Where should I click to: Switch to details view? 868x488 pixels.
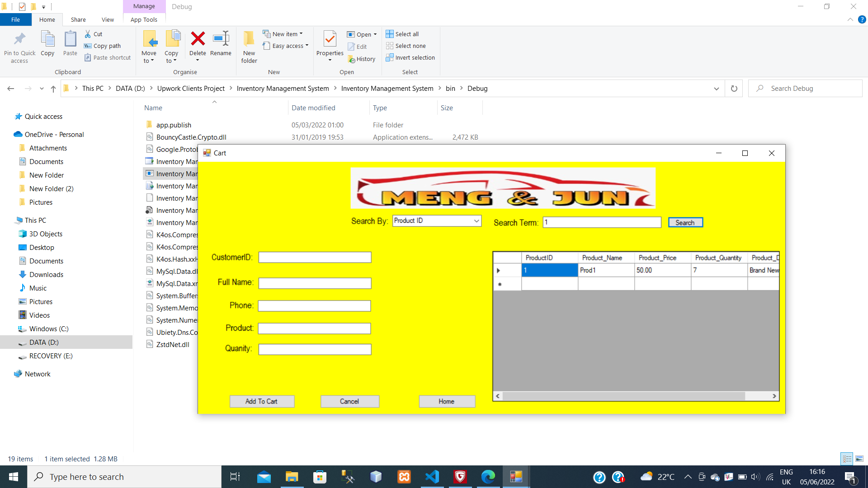[847, 459]
